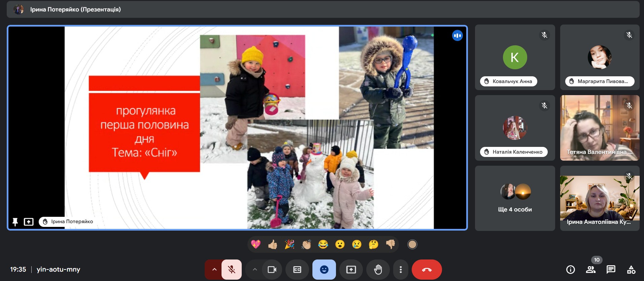Send the party popper reaction

coord(290,244)
